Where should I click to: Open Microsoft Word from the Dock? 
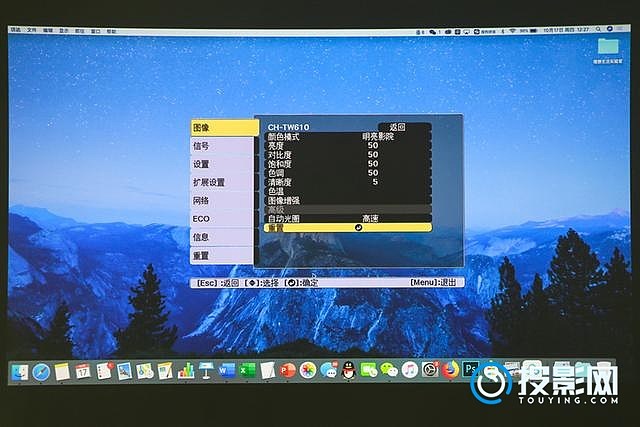[227, 371]
